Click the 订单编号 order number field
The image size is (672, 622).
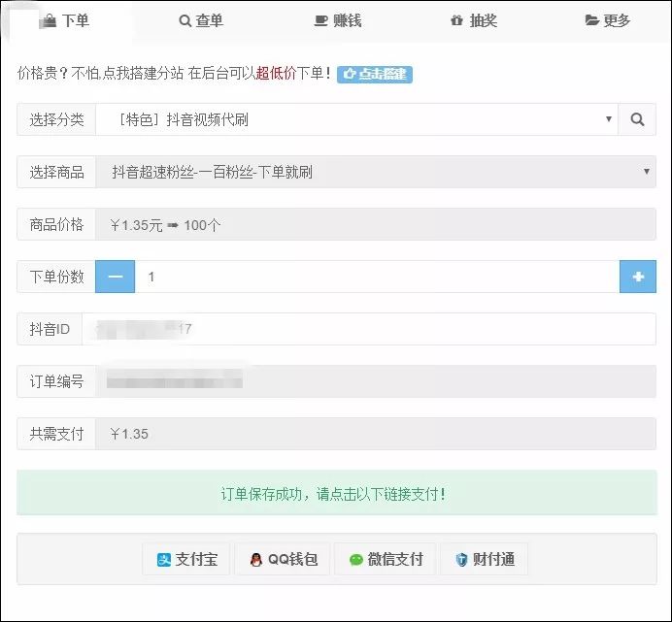(x=375, y=381)
